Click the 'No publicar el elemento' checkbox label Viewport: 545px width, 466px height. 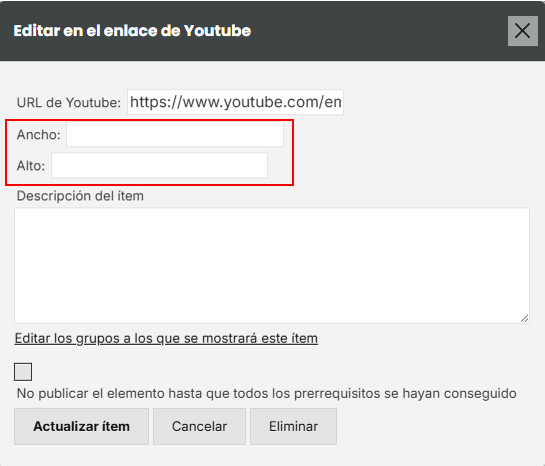click(267, 393)
